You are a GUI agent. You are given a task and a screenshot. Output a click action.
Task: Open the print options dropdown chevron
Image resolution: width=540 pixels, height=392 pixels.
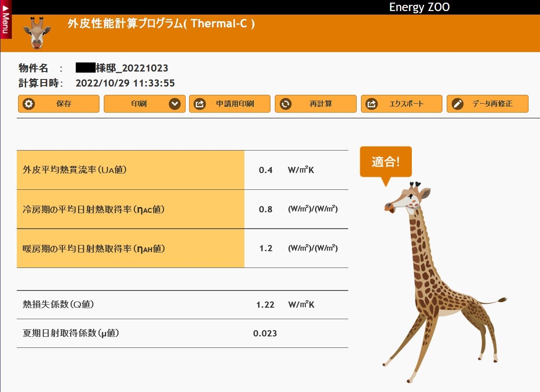pos(175,104)
